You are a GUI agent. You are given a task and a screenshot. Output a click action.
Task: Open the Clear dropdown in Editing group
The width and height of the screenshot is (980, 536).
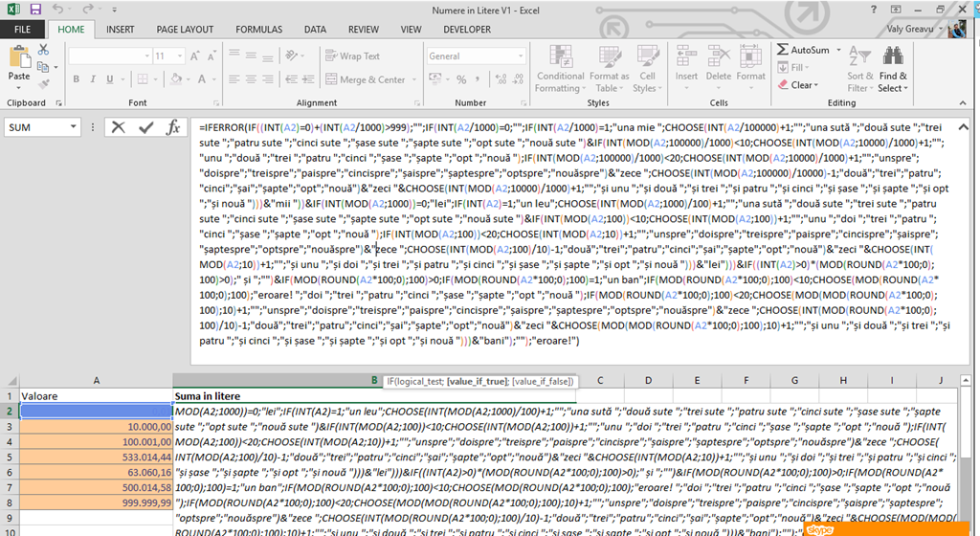pos(802,85)
